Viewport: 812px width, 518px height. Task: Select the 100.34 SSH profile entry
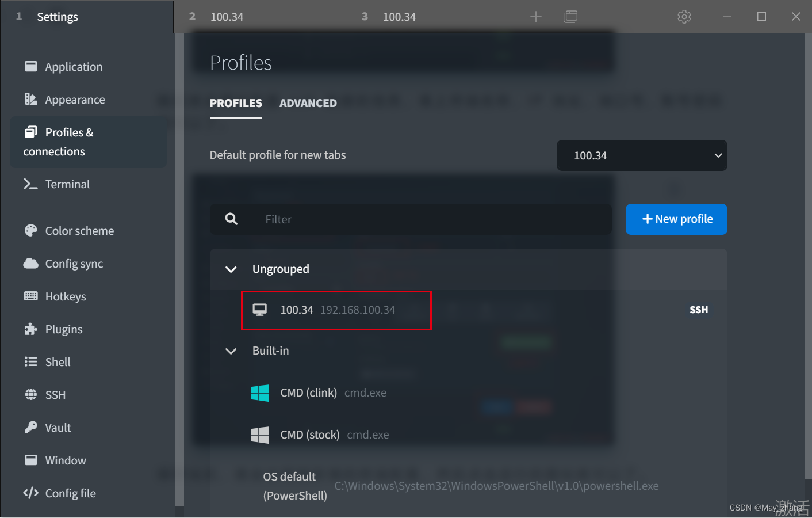pyautogui.click(x=468, y=310)
